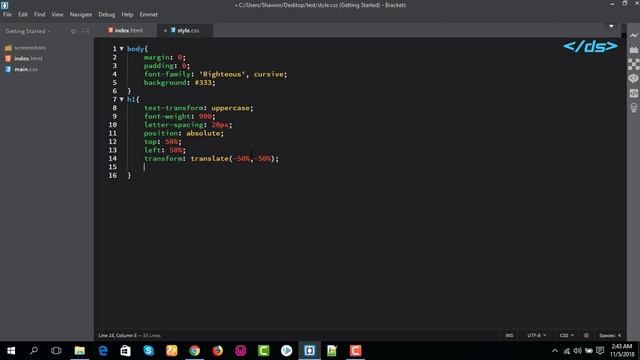This screenshot has width=640, height=360.
Task: Collapse the body rule fold arrow
Action: tap(121, 49)
